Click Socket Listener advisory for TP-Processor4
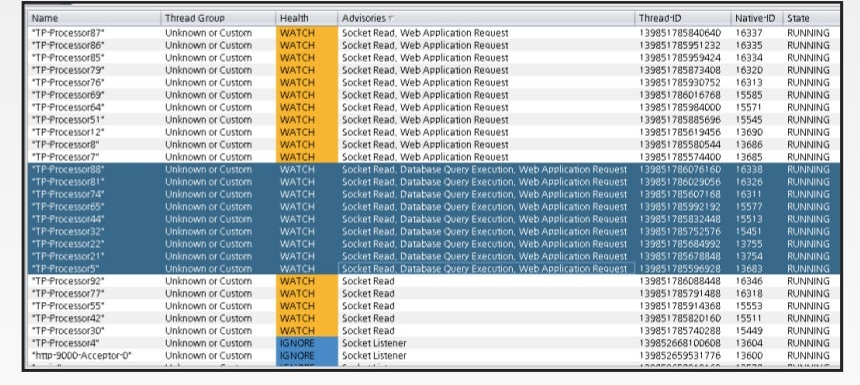The height and width of the screenshot is (385, 860). click(x=374, y=343)
